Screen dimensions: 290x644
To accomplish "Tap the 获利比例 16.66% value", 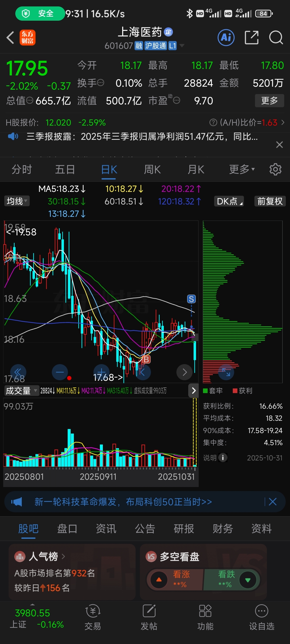I will (271, 406).
